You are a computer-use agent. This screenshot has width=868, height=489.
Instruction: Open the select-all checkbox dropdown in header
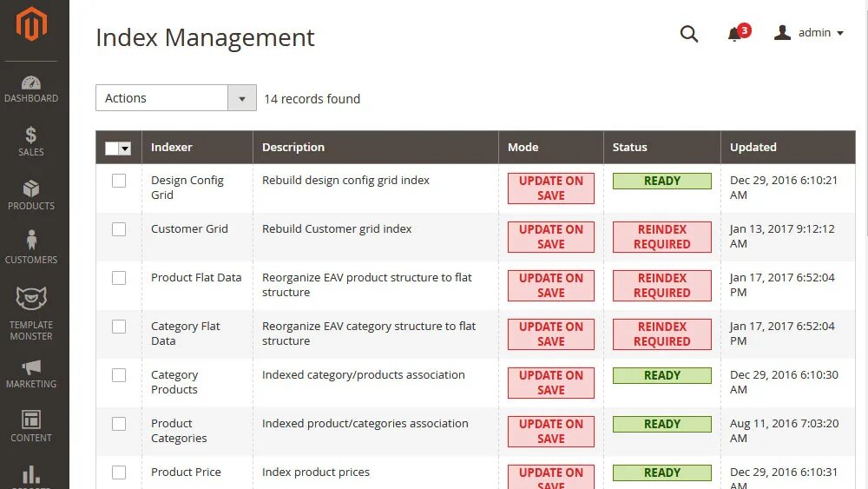click(x=125, y=149)
